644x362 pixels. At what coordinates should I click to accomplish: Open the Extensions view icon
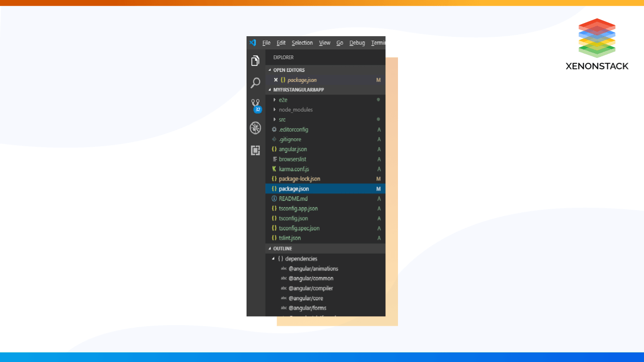click(x=256, y=150)
